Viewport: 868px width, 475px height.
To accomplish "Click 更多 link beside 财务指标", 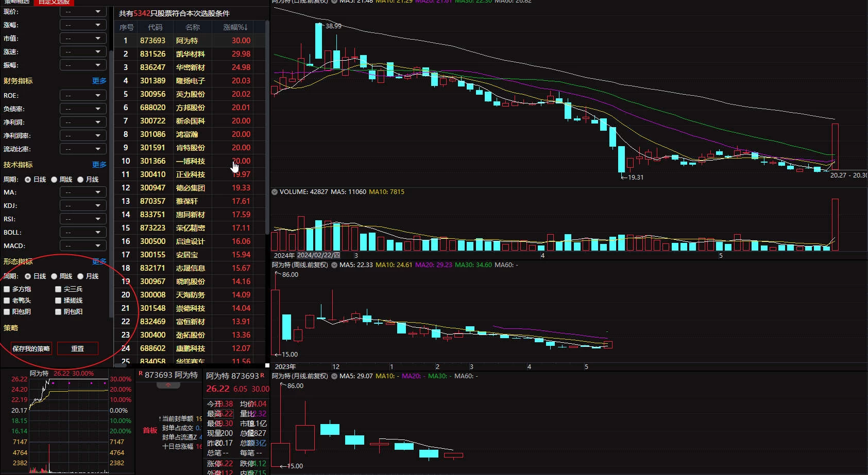I will (x=99, y=81).
